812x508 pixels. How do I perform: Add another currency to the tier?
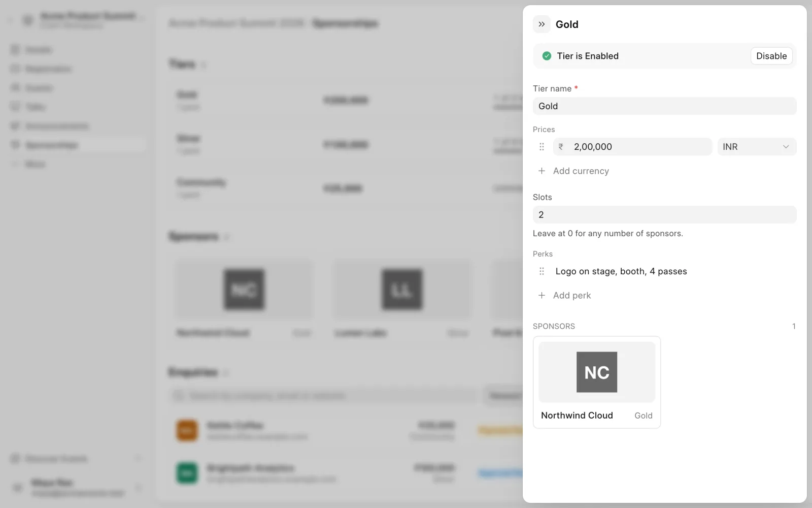pos(573,171)
